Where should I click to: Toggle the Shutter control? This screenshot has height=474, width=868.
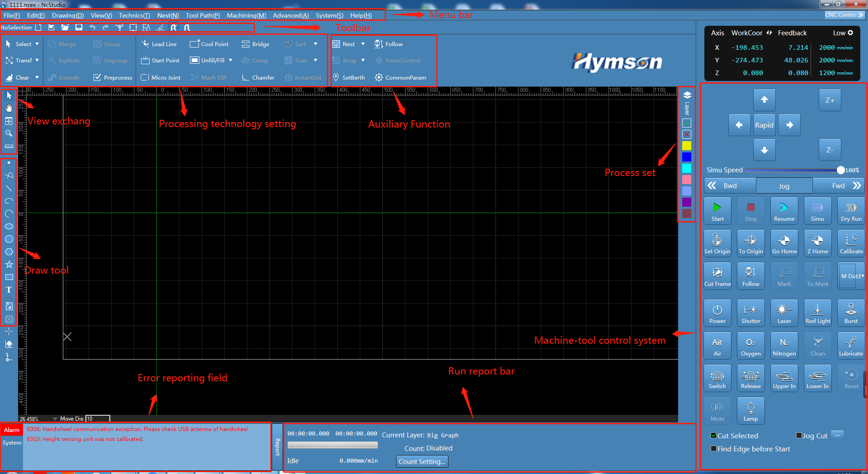point(750,313)
